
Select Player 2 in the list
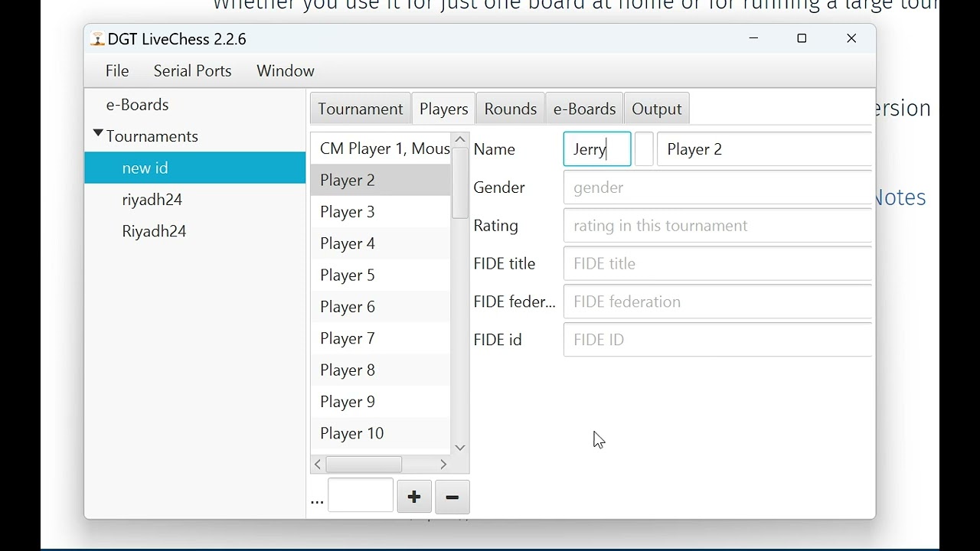(381, 180)
